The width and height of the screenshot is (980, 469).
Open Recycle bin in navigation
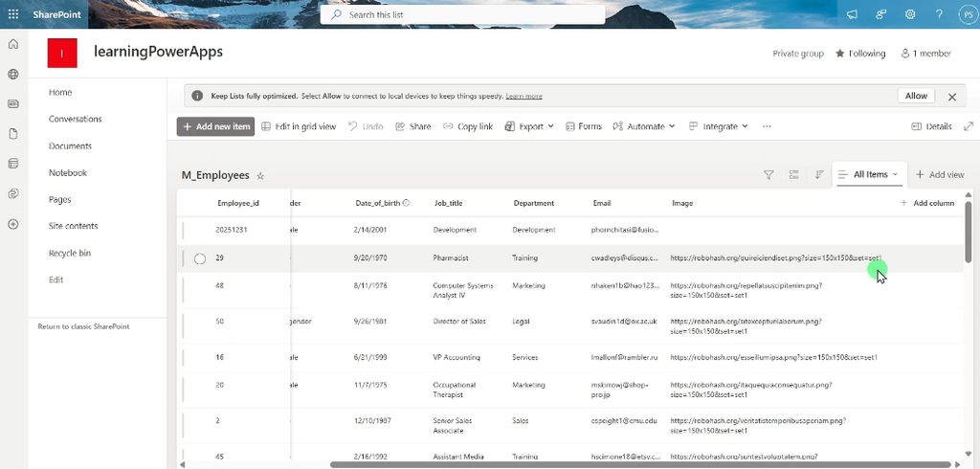tap(69, 254)
